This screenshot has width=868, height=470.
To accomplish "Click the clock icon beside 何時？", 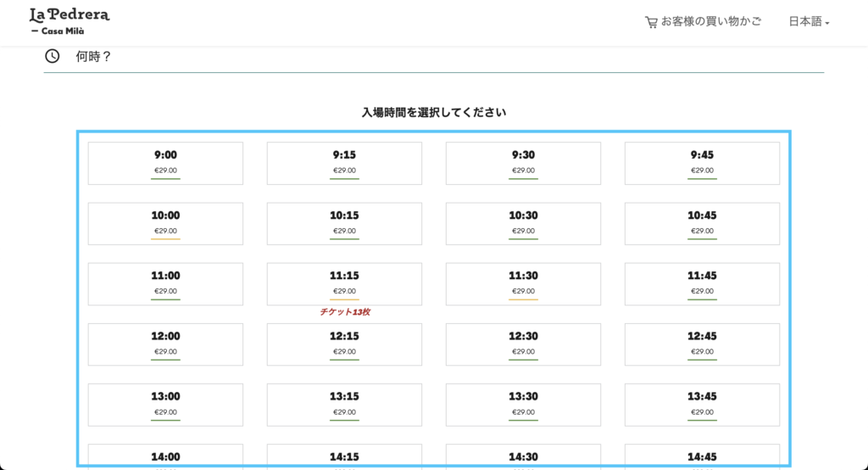I will [53, 56].
